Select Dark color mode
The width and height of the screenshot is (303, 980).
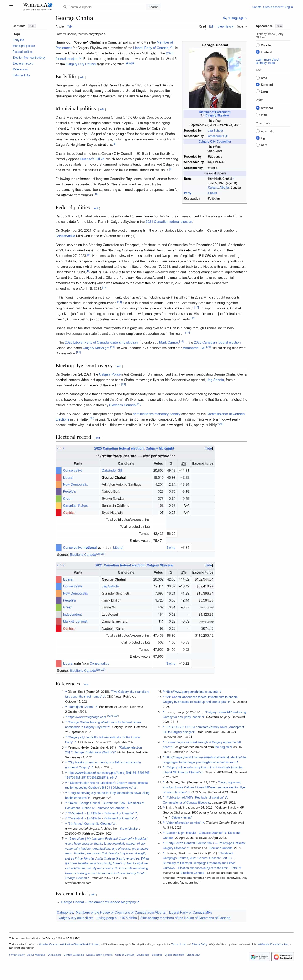258,145
